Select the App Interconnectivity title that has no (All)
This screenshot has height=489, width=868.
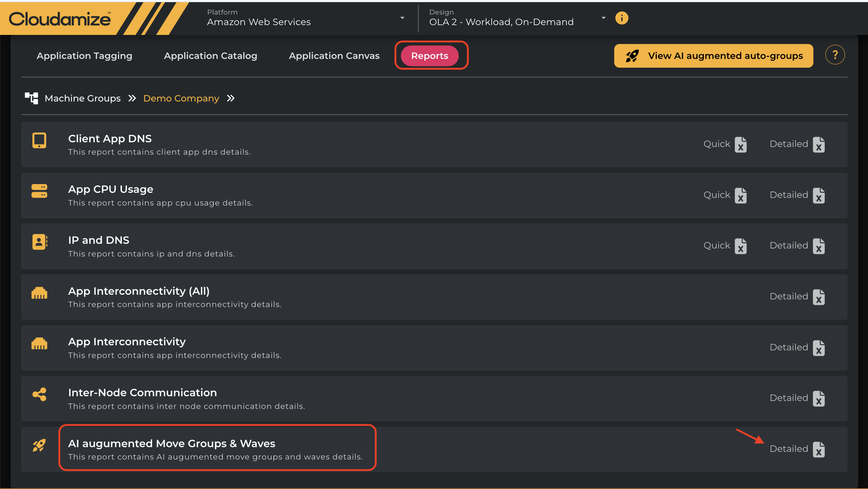(x=127, y=342)
